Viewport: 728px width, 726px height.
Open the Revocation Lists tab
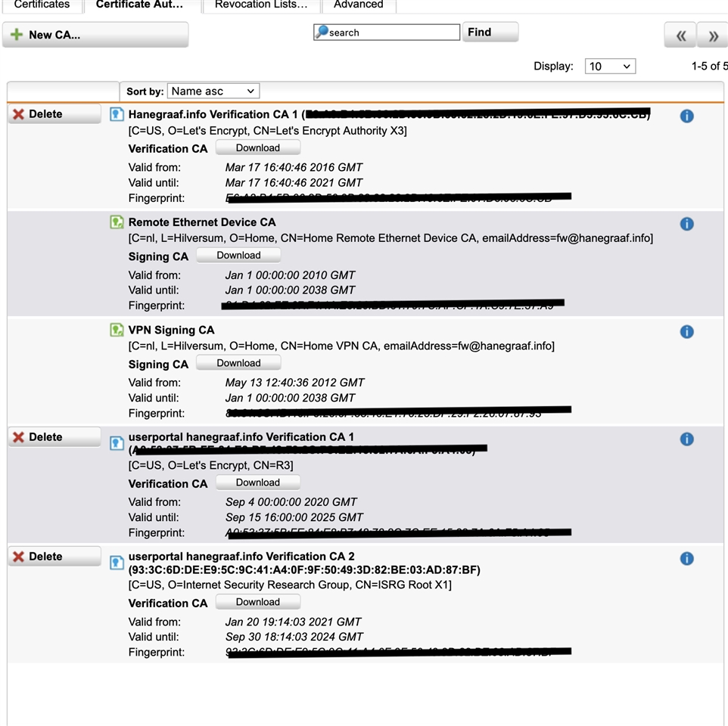pyautogui.click(x=260, y=5)
